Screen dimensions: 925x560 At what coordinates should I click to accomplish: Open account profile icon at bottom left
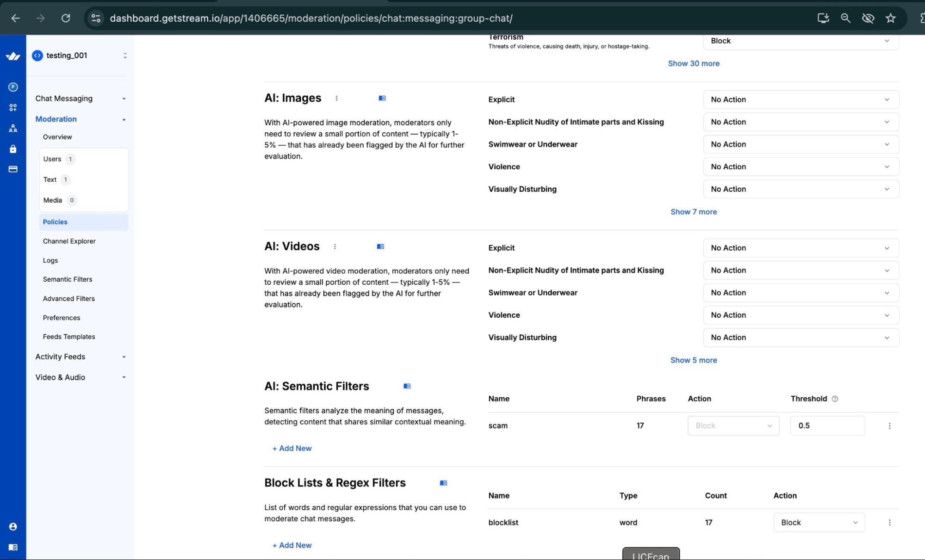(x=13, y=527)
